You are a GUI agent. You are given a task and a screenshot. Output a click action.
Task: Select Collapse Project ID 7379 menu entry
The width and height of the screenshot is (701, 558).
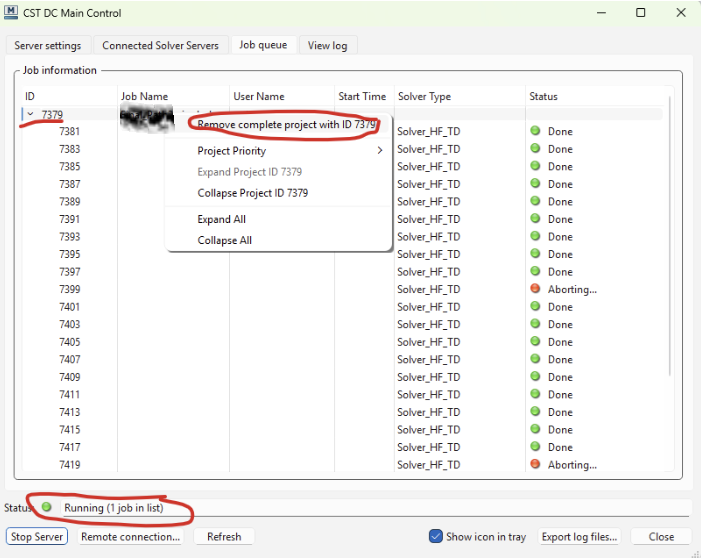tap(252, 193)
